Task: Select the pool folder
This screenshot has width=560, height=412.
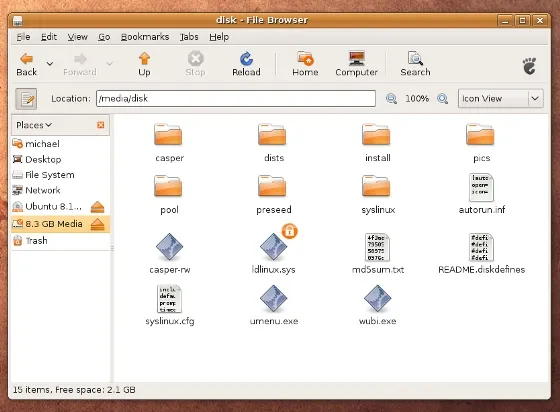Action: (169, 194)
